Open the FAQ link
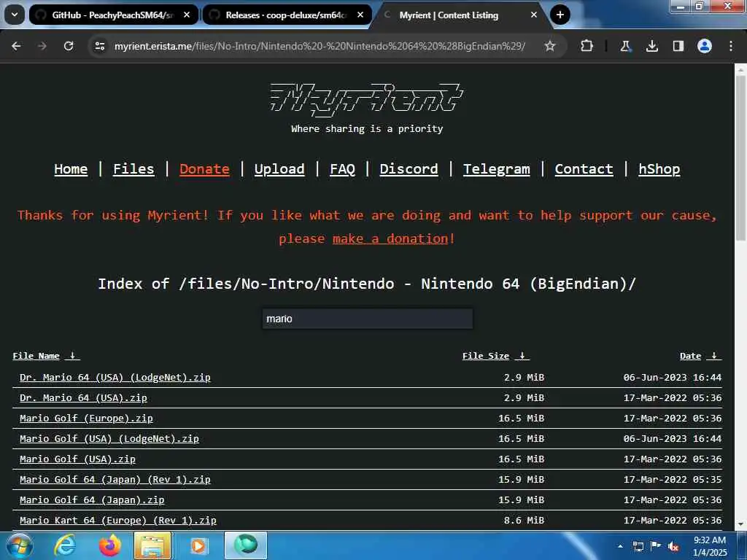The width and height of the screenshot is (747, 560). click(343, 169)
